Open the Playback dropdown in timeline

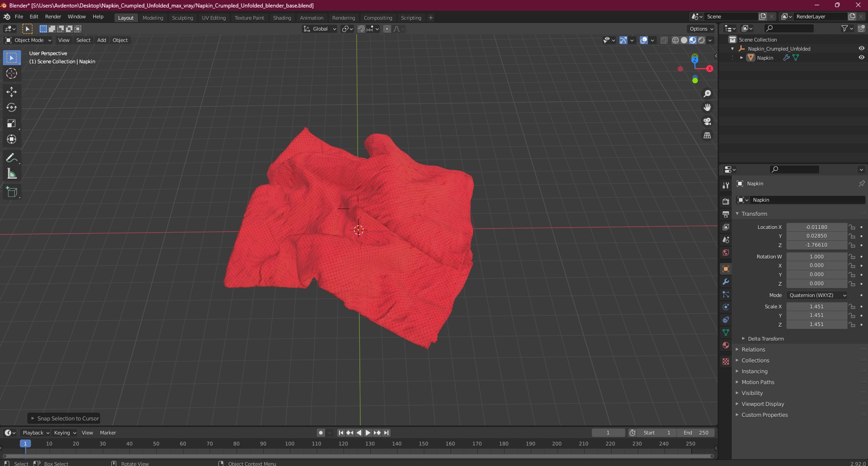(36, 433)
